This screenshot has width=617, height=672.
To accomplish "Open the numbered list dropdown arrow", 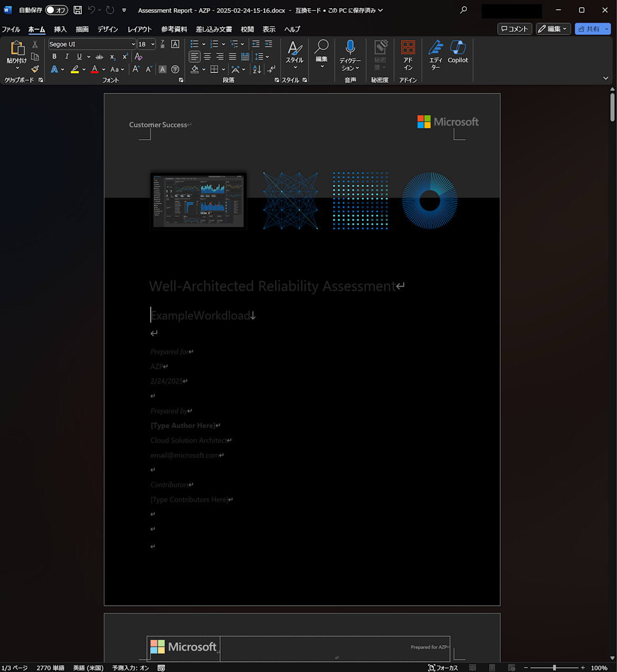I will coord(224,44).
